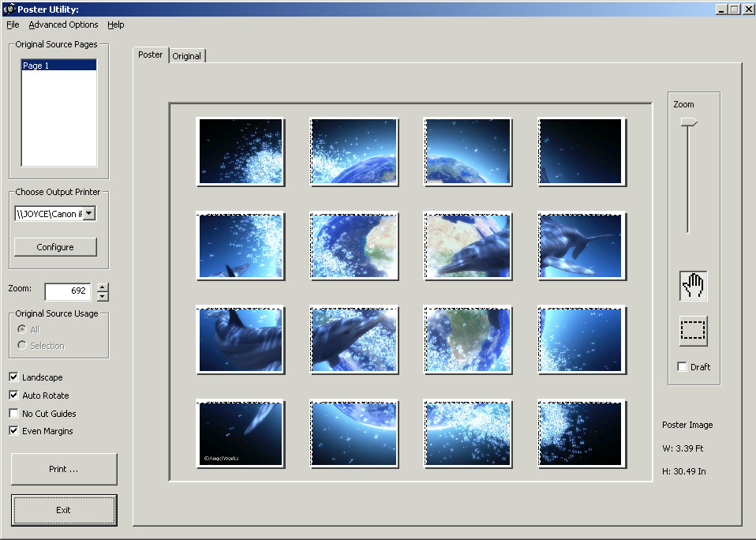This screenshot has height=540, width=756.
Task: Expand the output printer dropdown
Action: 89,214
